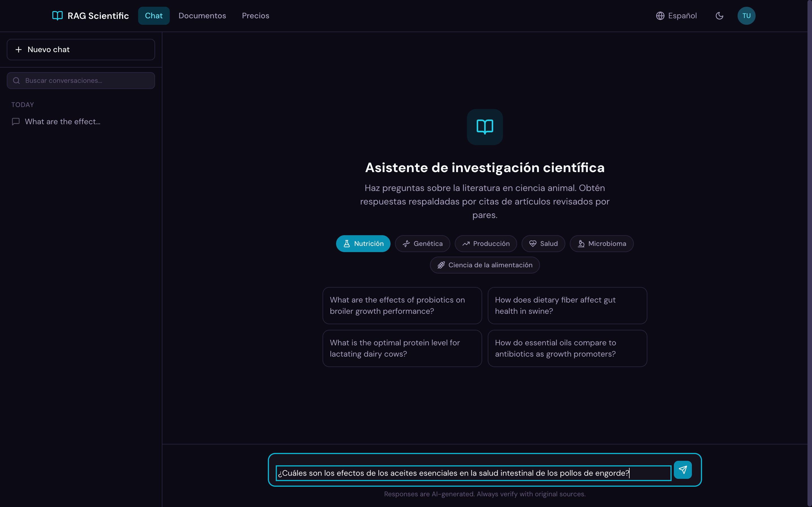The width and height of the screenshot is (812, 507).
Task: Select the Producción topic chip
Action: coord(485,244)
